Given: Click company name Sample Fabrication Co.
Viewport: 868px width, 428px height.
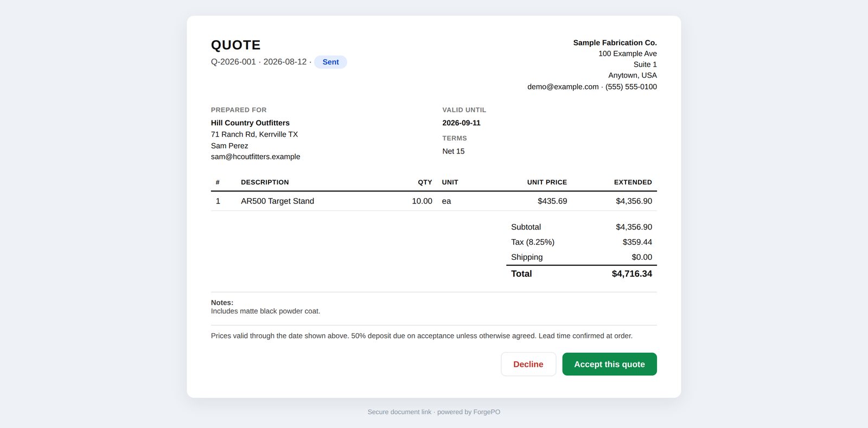Looking at the screenshot, I should pyautogui.click(x=615, y=42).
